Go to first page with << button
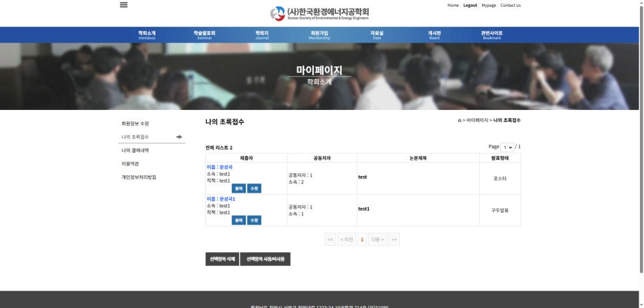 330,239
